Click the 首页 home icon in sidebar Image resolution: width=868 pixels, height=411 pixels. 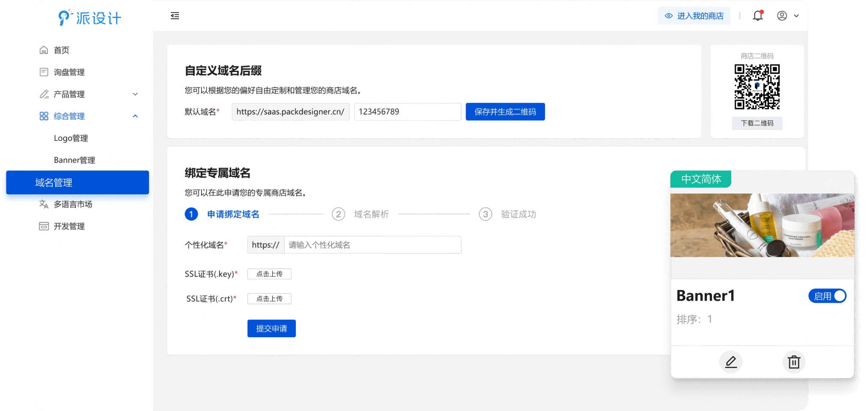pos(44,50)
